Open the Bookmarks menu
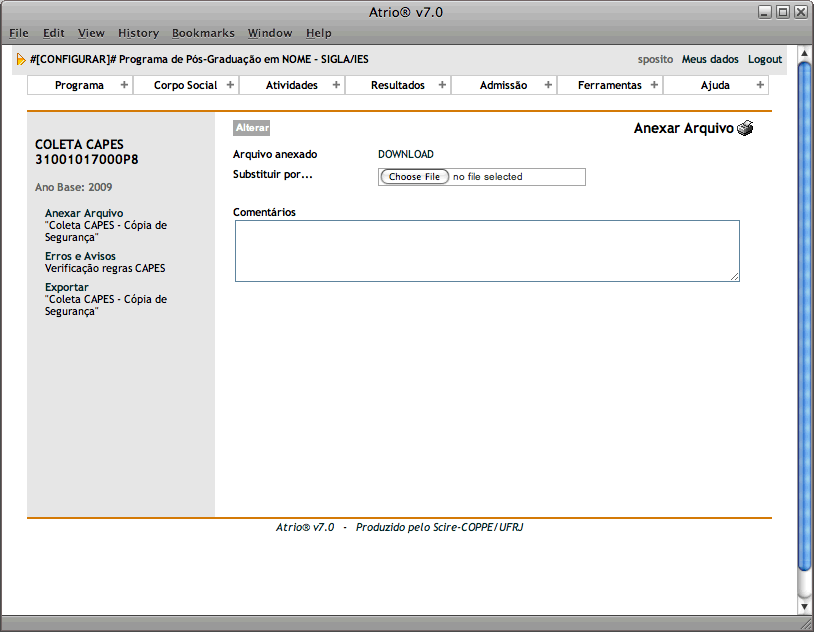The width and height of the screenshot is (814, 632). click(x=203, y=33)
